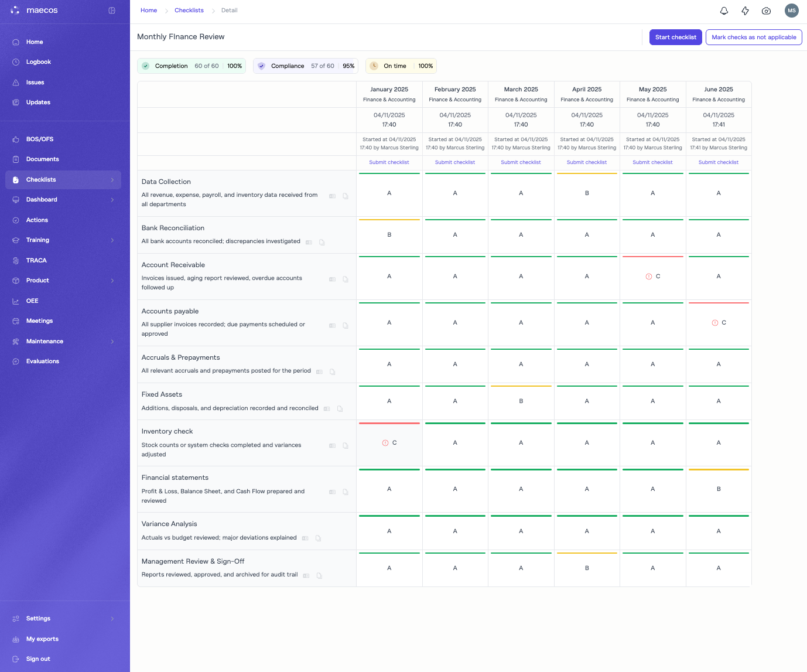This screenshot has width=807, height=672.
Task: Expand the Dashboard submenu arrow
Action: (x=112, y=200)
